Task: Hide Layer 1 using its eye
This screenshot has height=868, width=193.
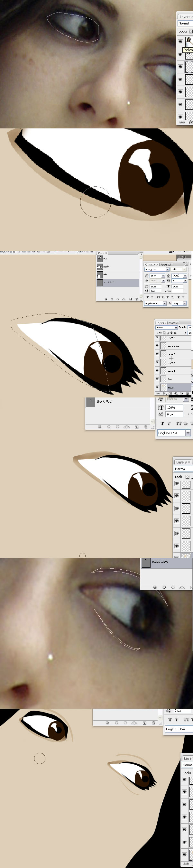Action: (157, 371)
